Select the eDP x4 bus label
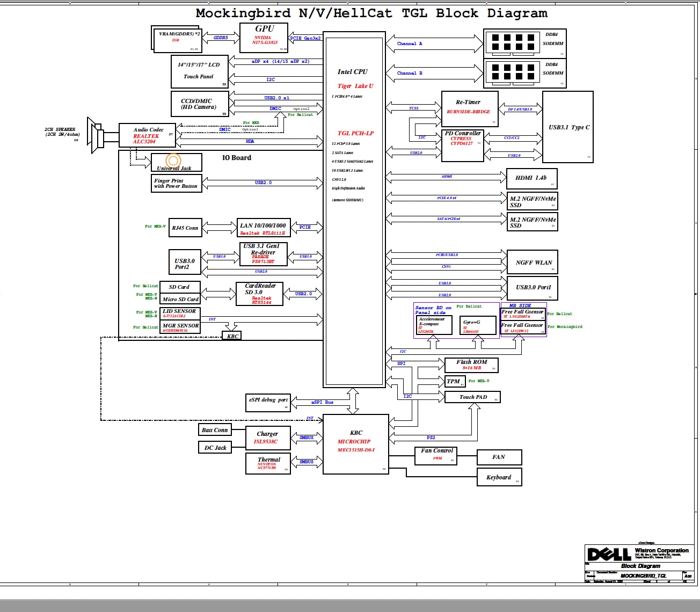The width and height of the screenshot is (700, 612). (x=280, y=61)
